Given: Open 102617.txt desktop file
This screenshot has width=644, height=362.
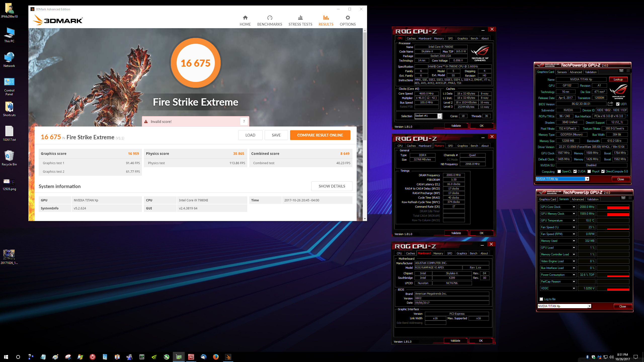Looking at the screenshot, I should 9,133.
